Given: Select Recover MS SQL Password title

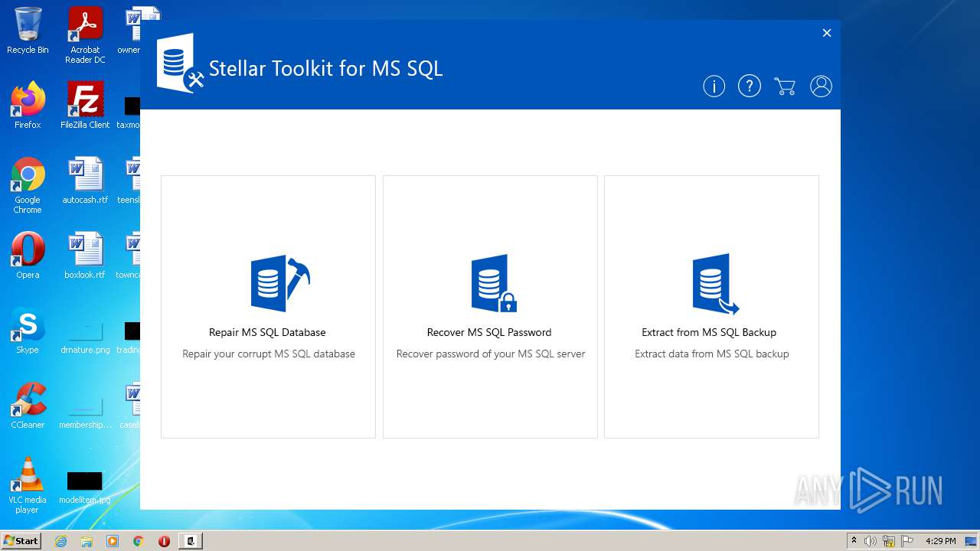Looking at the screenshot, I should [x=489, y=332].
